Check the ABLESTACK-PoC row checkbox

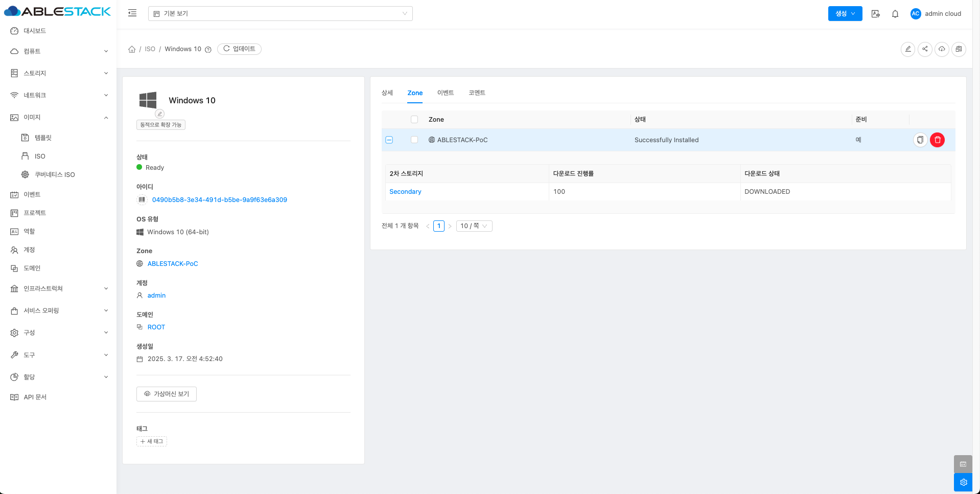tap(414, 140)
